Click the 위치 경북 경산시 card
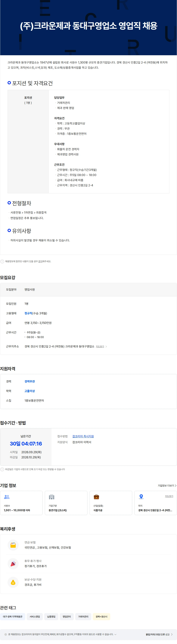 coord(156,503)
